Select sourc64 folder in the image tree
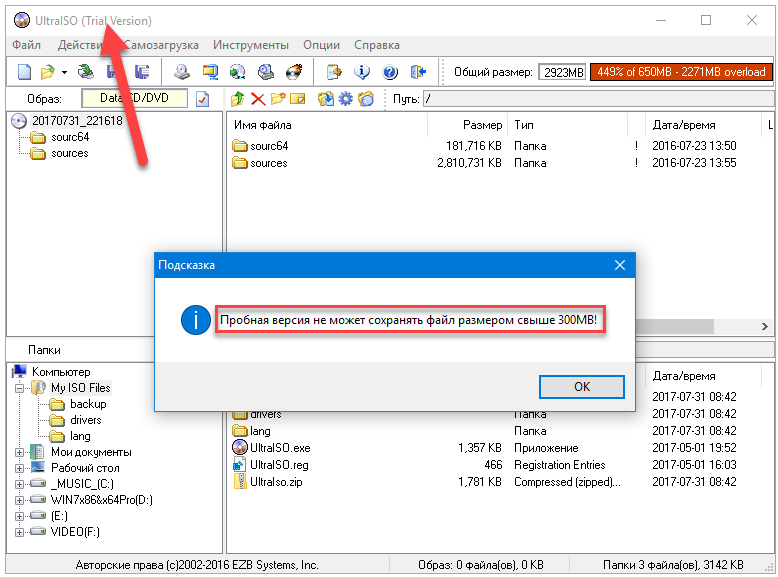Image resolution: width=778 pixels, height=577 pixels. [x=70, y=137]
